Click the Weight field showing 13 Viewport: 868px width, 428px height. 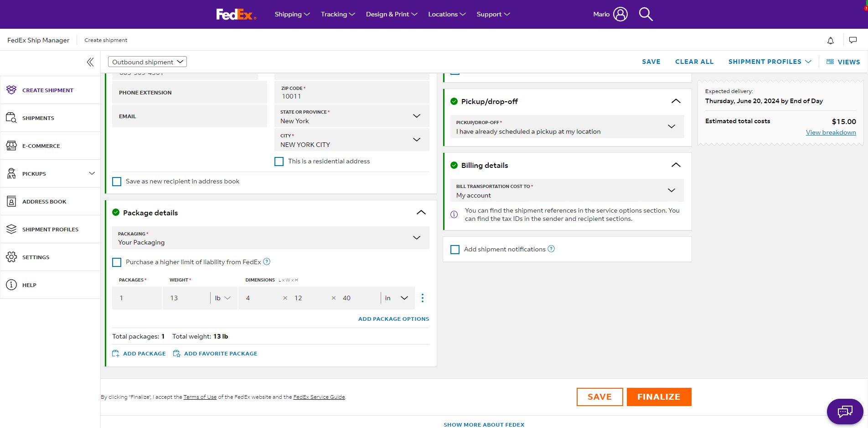186,298
